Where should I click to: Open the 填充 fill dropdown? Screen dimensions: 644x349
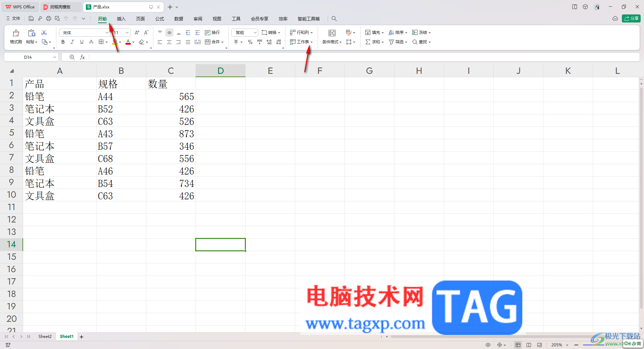coord(374,33)
